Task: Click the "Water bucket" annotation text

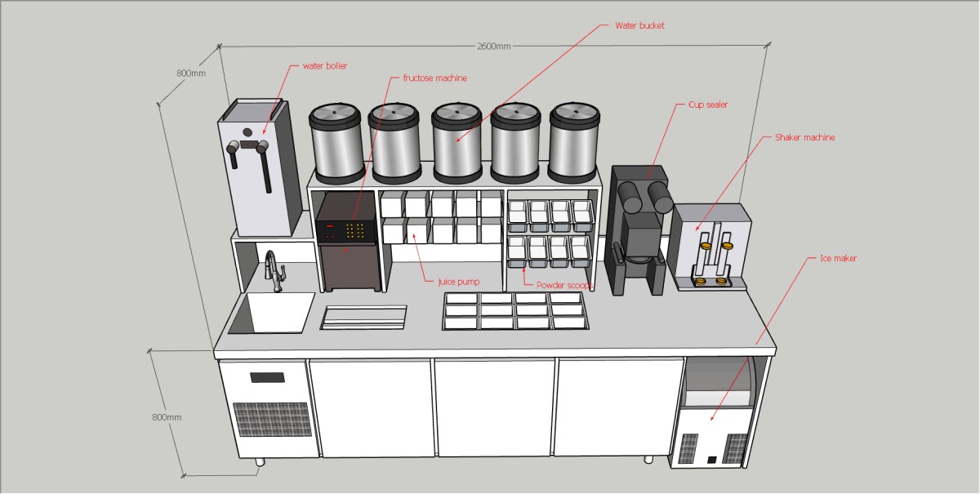Action: click(639, 25)
